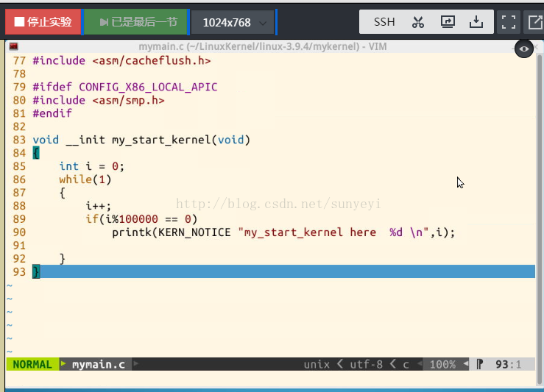
Task: Click the opening brace on line 84
Action: coord(36,153)
